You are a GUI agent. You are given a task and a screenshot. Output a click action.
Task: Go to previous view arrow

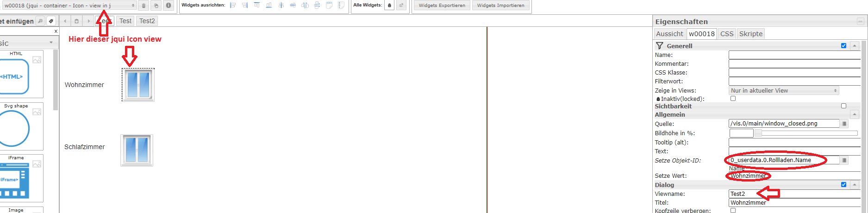[65, 21]
